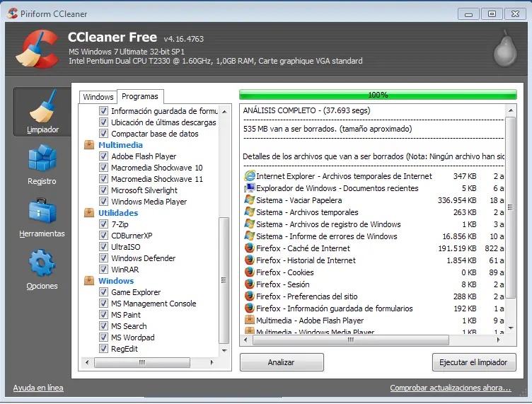
Task: Switch to the Windows tab
Action: [98, 97]
